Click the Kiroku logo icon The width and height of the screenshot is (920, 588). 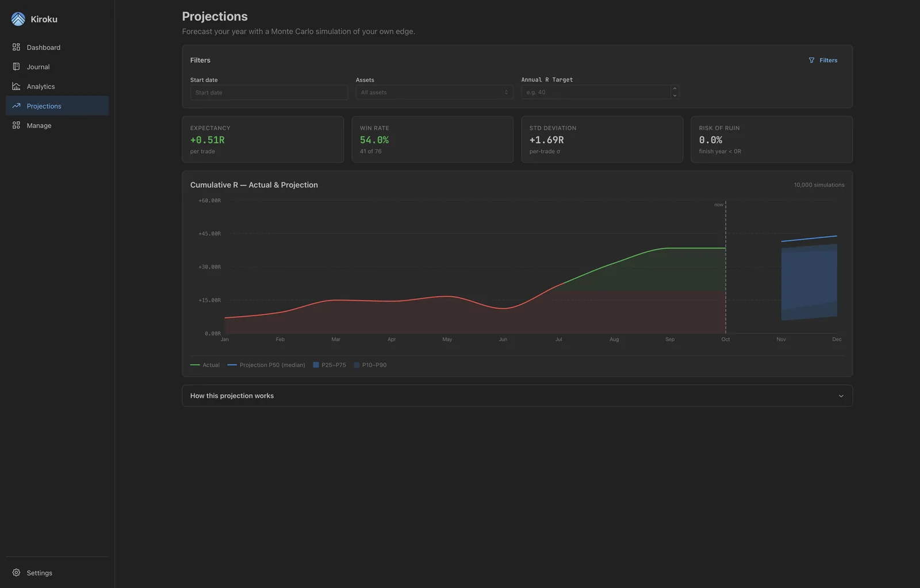[18, 19]
